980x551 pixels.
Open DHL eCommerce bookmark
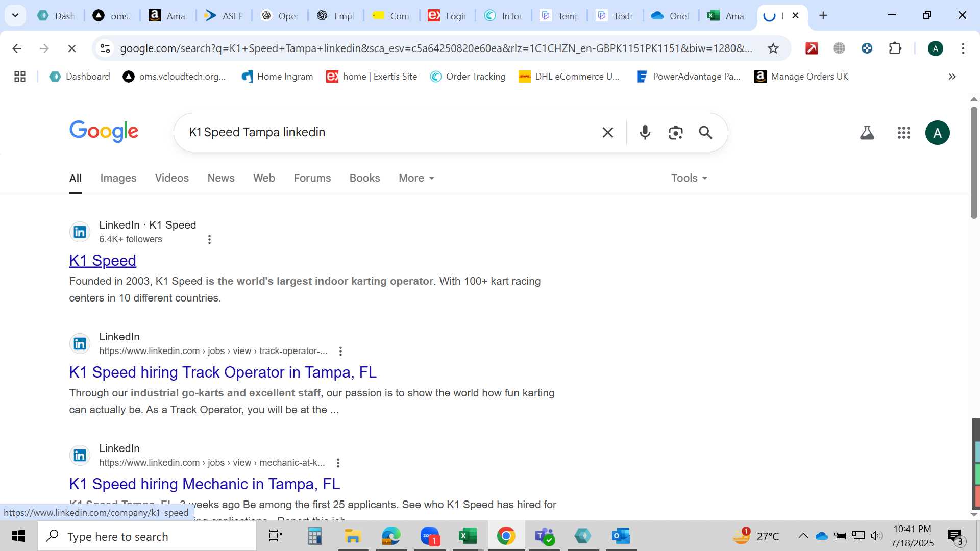coord(569,77)
